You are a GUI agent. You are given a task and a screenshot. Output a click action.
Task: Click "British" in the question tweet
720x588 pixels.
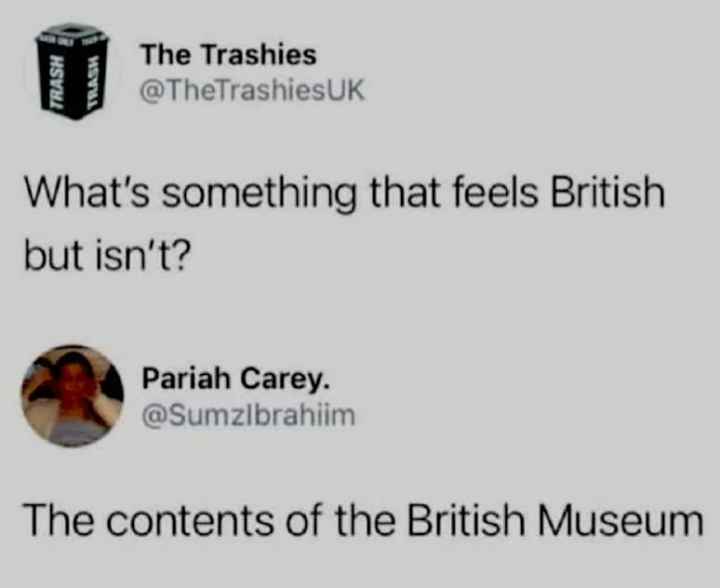point(608,192)
